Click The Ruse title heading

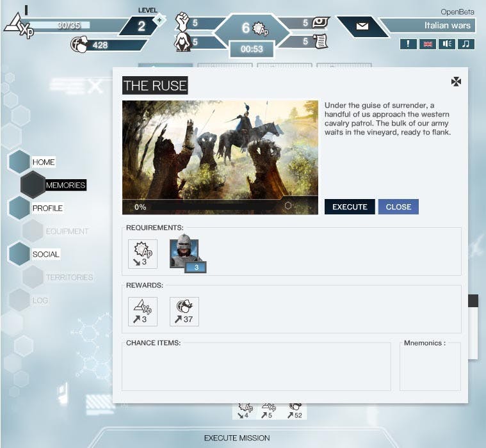pos(155,86)
